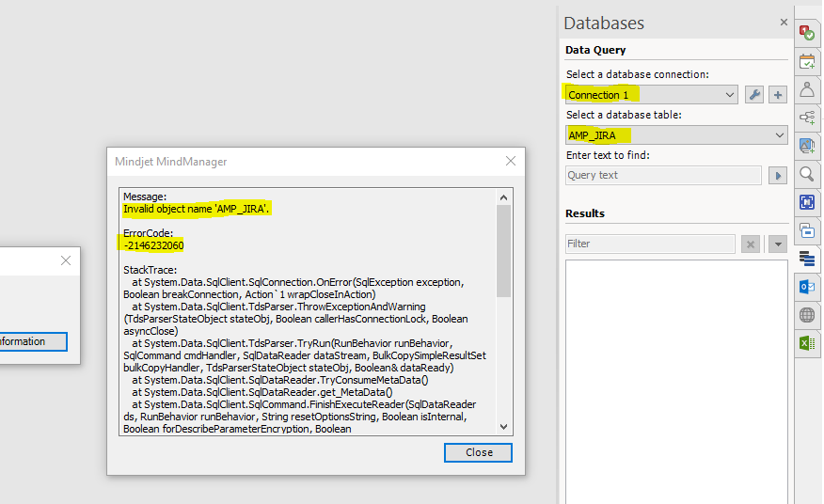
Task: Open the top red markers side tab
Action: [807, 33]
